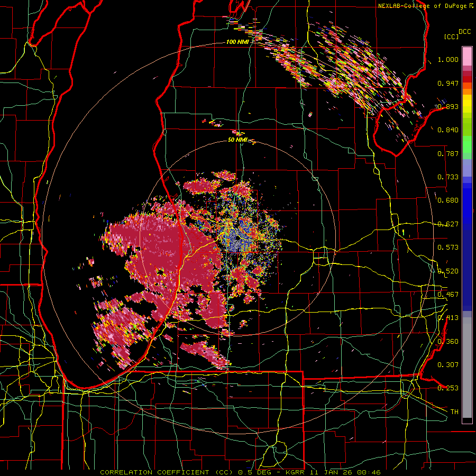Screen dimensions: 476x476
Task: Click the 100 NMI range ring label
Action: tap(237, 42)
